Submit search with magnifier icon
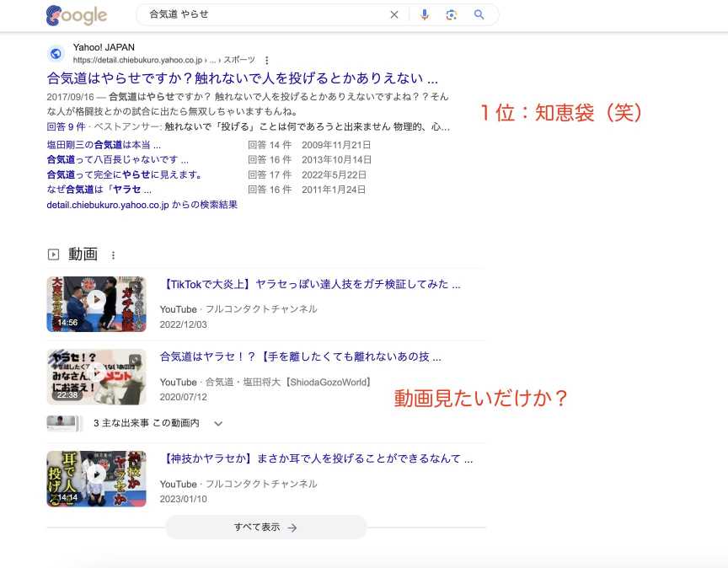Screen dimensions: 728x568 (479, 15)
